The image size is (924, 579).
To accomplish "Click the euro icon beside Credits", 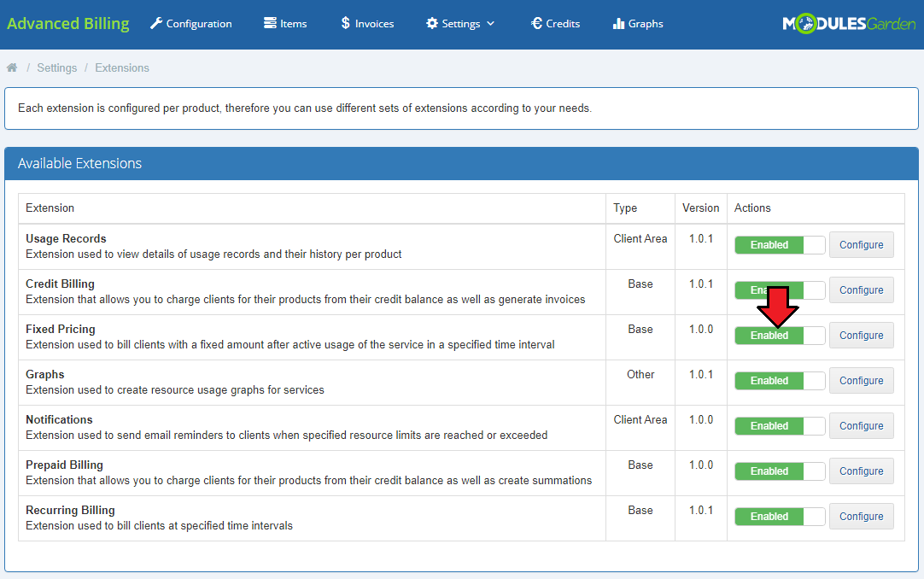I will click(536, 24).
